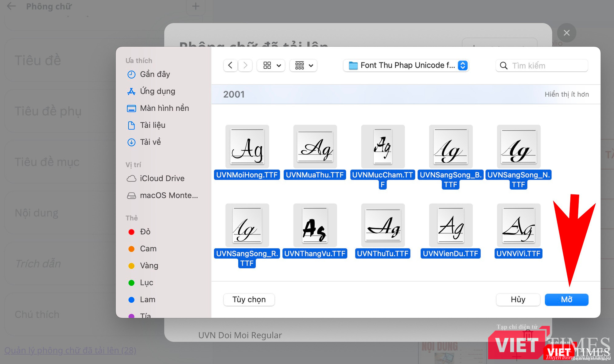Open the grouping options dropdown
Screen dimensions: 614x364
coord(304,65)
